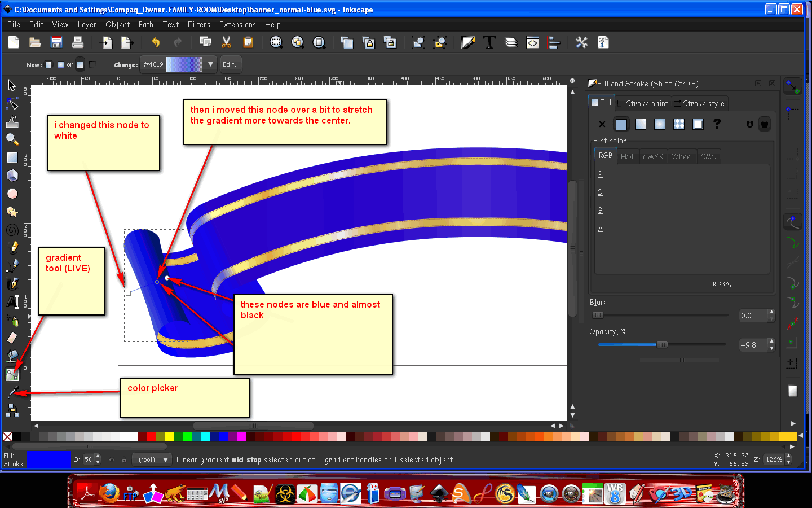The height and width of the screenshot is (508, 812).
Task: Click the Blur slider handle
Action: point(598,315)
